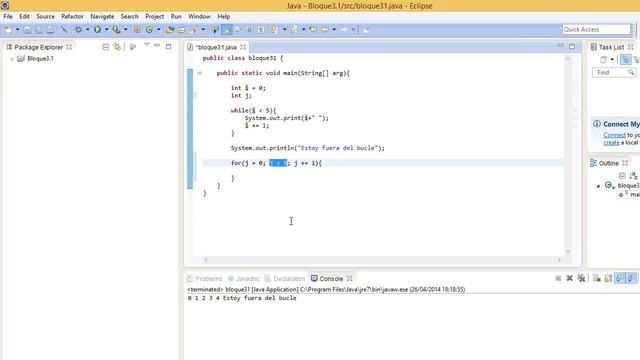Image resolution: width=640 pixels, height=360 pixels.
Task: Click the Quick Access search box
Action: click(x=596, y=29)
